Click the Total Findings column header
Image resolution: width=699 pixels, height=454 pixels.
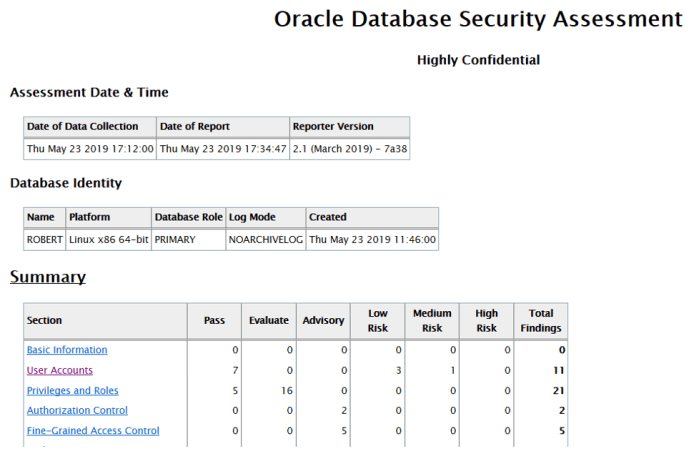540,320
